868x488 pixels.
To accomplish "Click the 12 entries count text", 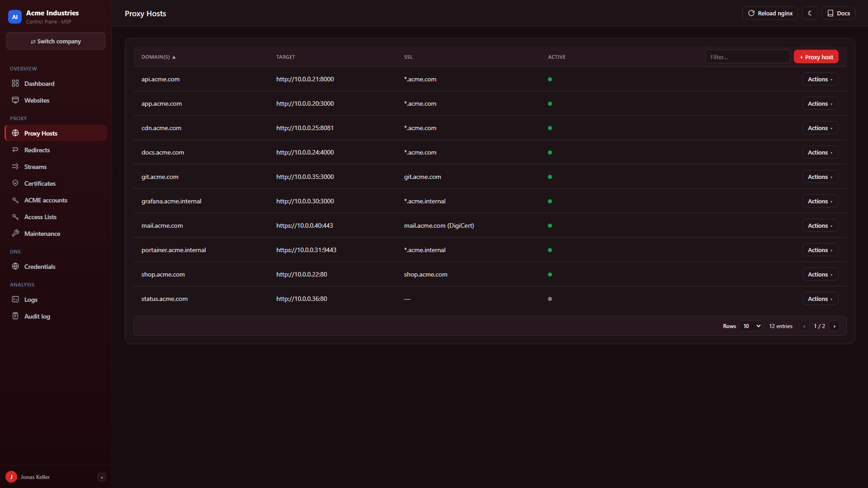I will coord(781,326).
